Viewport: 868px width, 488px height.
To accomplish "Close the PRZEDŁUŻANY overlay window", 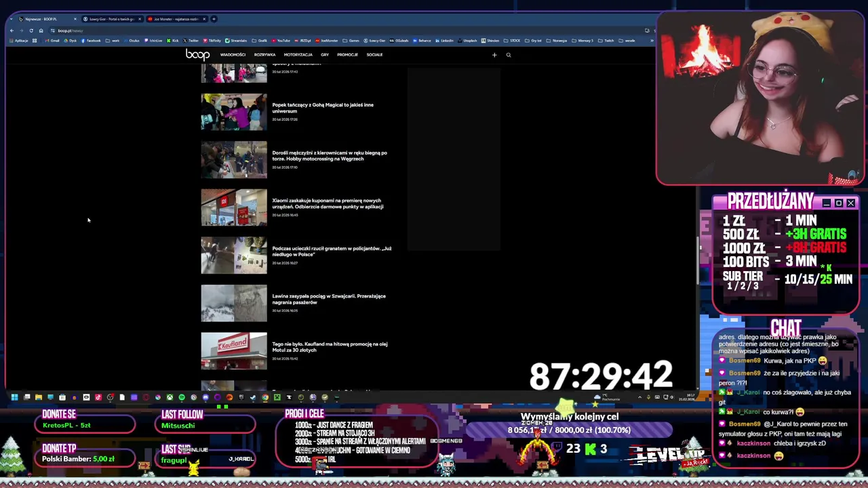I will click(x=850, y=203).
